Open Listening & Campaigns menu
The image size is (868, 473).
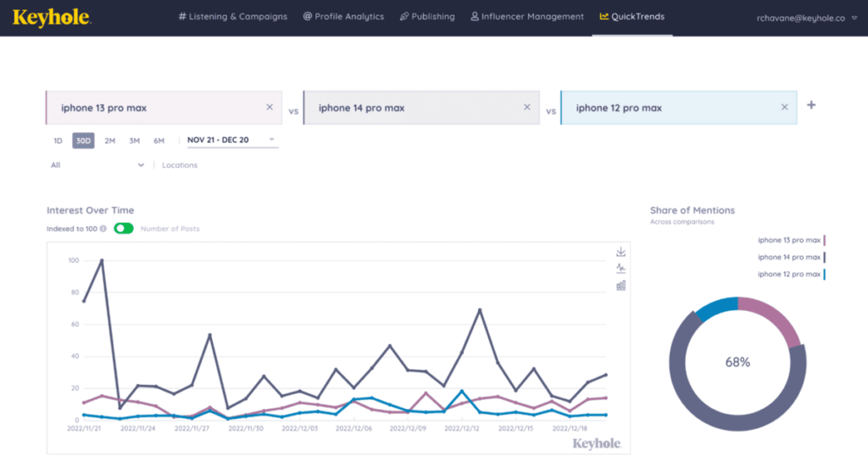pyautogui.click(x=232, y=17)
